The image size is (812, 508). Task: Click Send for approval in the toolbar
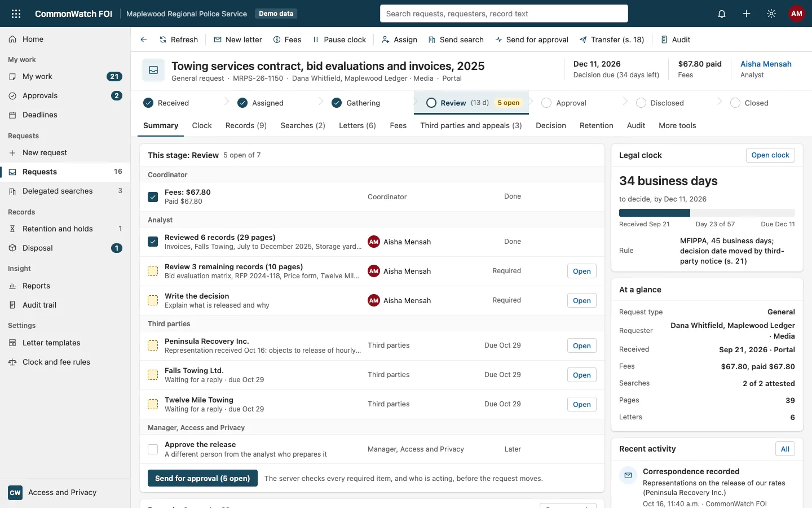coord(532,40)
